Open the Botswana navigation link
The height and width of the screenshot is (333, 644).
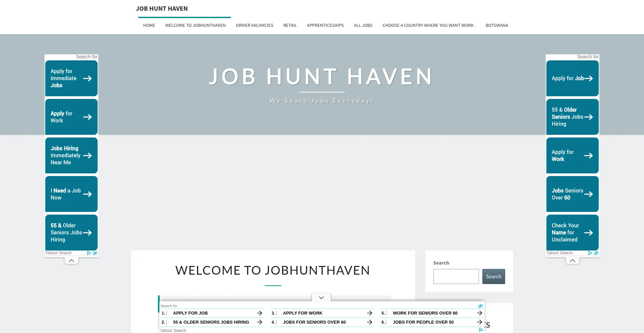[497, 25]
